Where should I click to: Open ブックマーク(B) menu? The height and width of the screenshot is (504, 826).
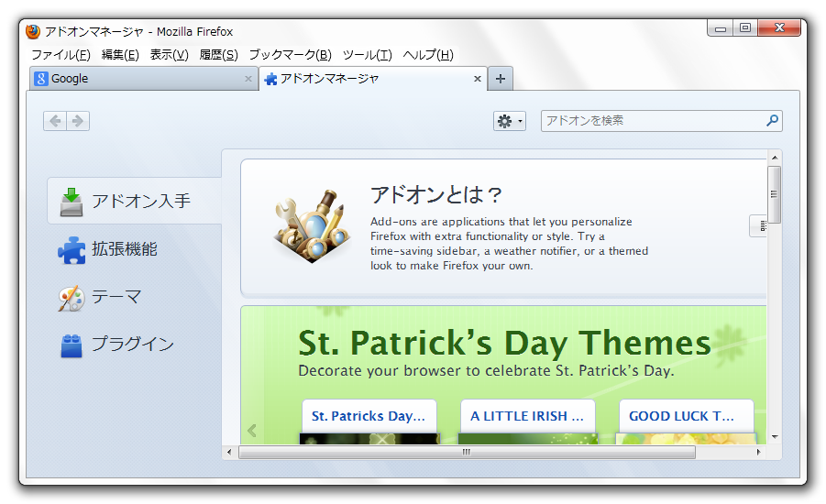tap(291, 55)
